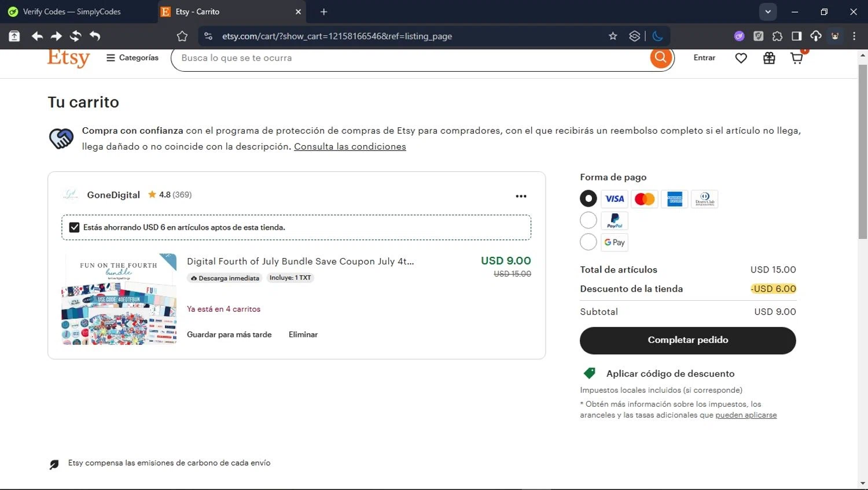Click the cloud upload toolbar icon
Screen dimensions: 868x490
tap(816, 36)
